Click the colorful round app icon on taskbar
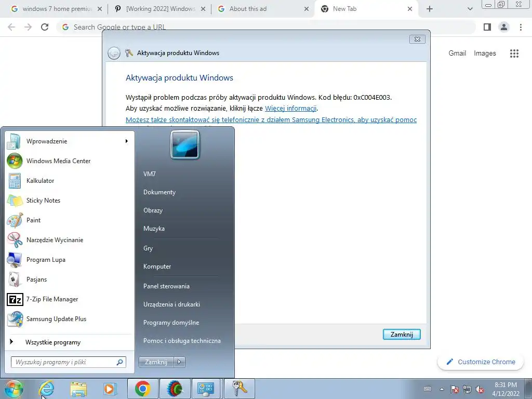 pos(175,389)
